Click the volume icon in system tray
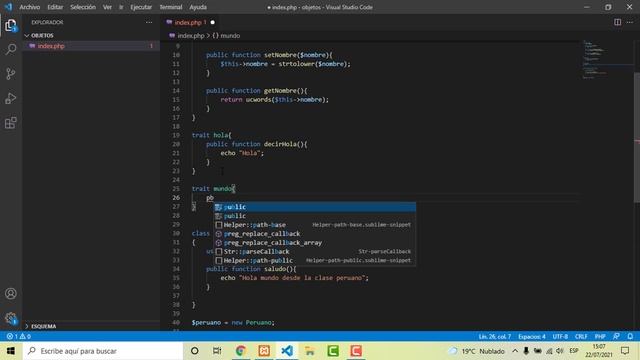Screen dimensions: 640x360 coord(560,351)
